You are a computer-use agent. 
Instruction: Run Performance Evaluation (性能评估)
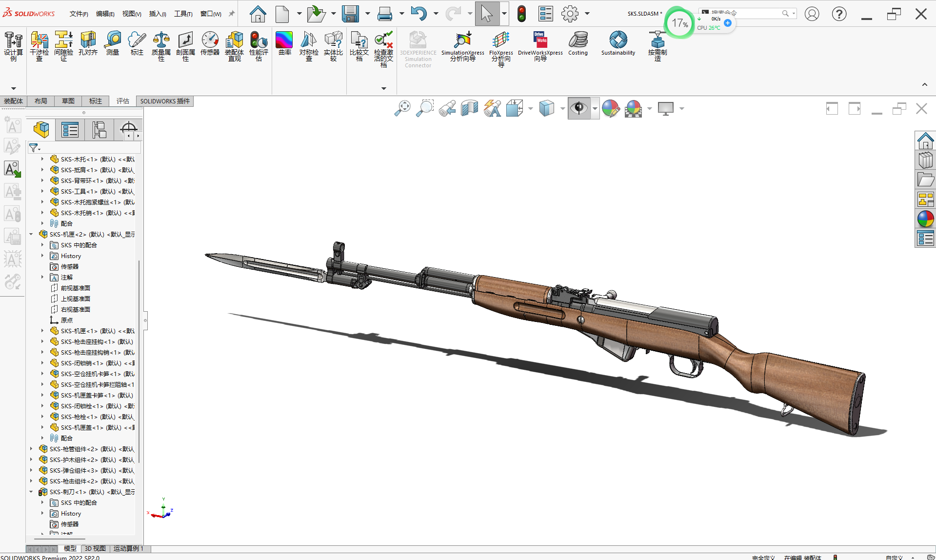tap(259, 46)
